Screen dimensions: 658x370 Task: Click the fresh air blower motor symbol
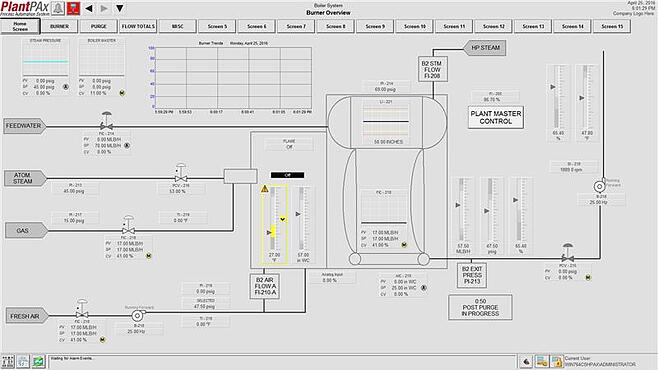click(137, 315)
